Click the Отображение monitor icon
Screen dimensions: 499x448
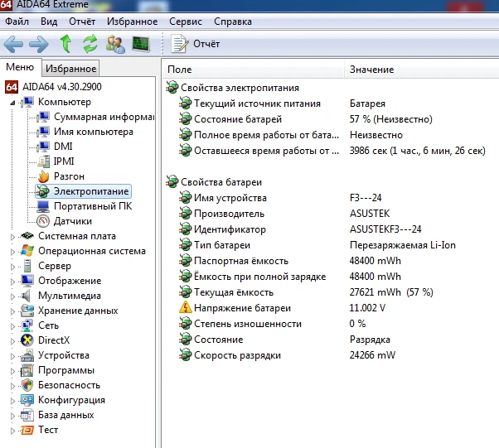tap(27, 281)
